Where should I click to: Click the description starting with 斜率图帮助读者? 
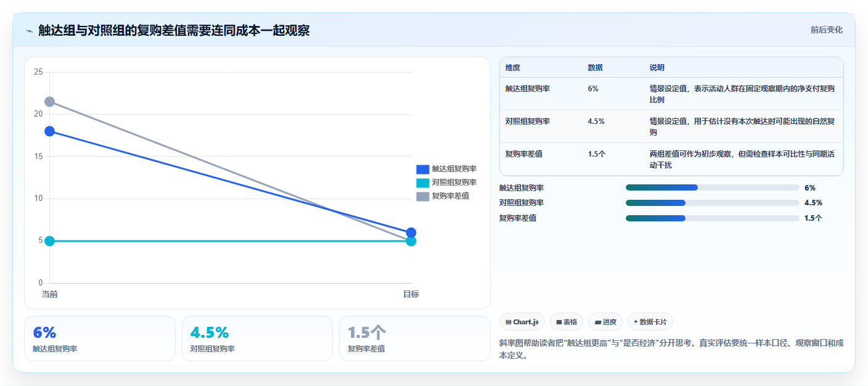click(671, 349)
